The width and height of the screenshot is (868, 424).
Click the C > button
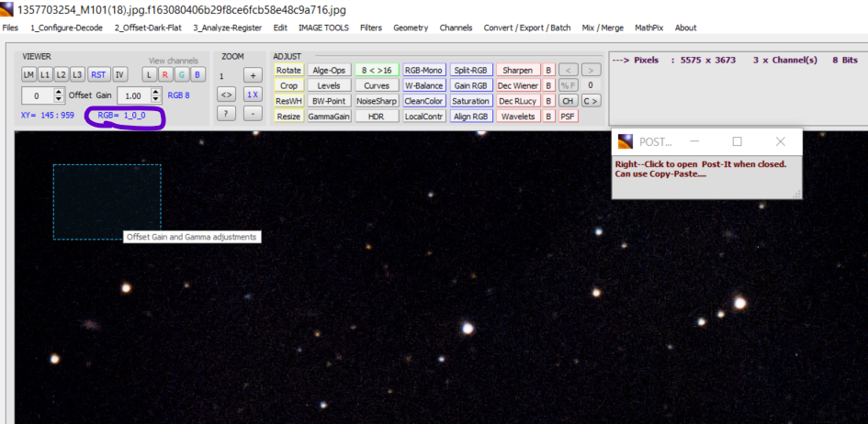click(591, 101)
